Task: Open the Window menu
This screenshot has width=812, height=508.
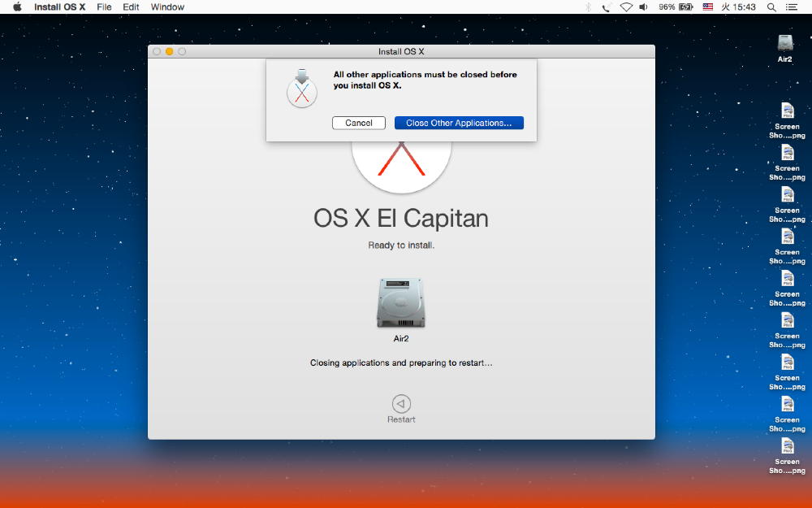Action: pos(167,7)
